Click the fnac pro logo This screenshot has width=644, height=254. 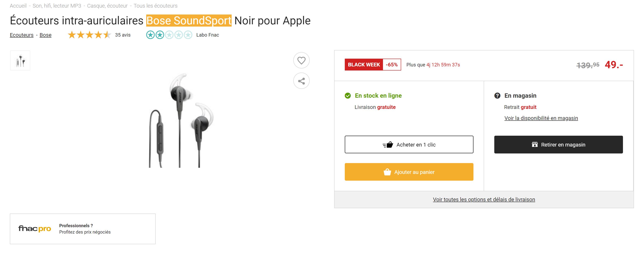click(x=35, y=228)
